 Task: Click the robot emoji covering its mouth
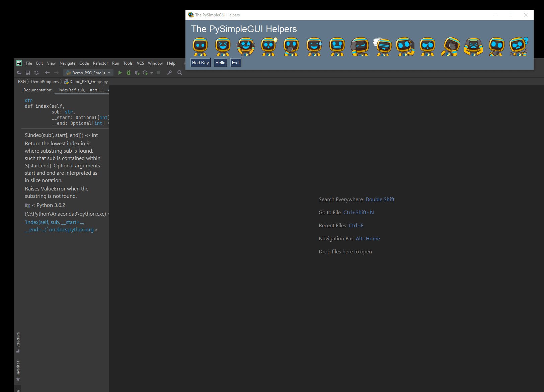[x=291, y=47]
